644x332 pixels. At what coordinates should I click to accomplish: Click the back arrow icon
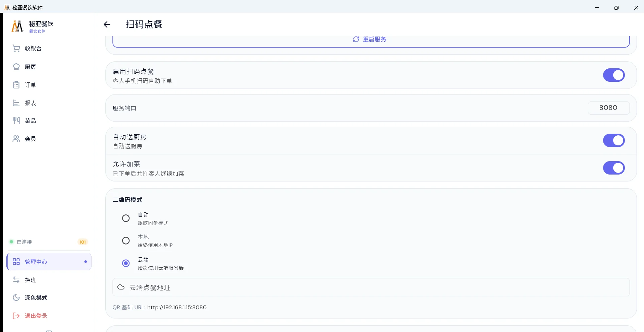click(107, 24)
